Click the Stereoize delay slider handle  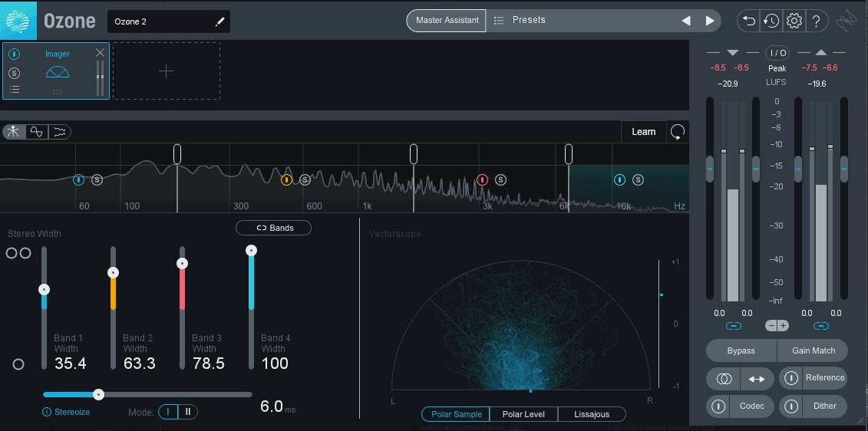pos(98,394)
